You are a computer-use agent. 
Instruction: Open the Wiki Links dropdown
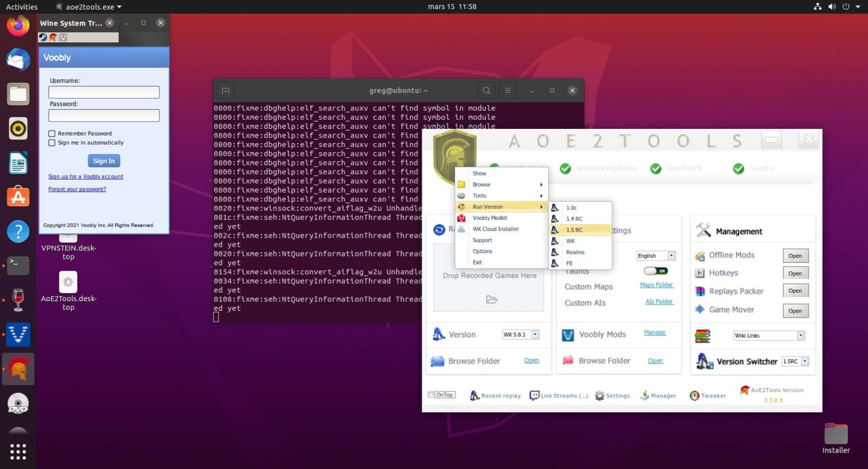tap(800, 335)
